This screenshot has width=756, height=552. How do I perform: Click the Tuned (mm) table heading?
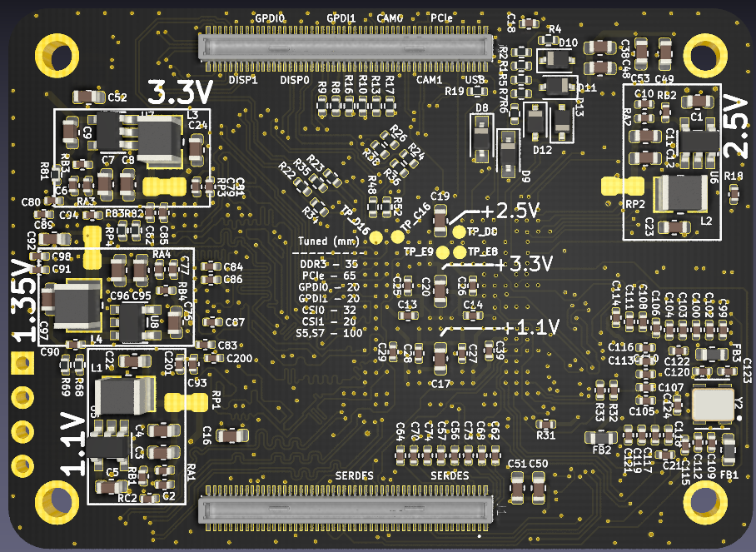(x=327, y=241)
